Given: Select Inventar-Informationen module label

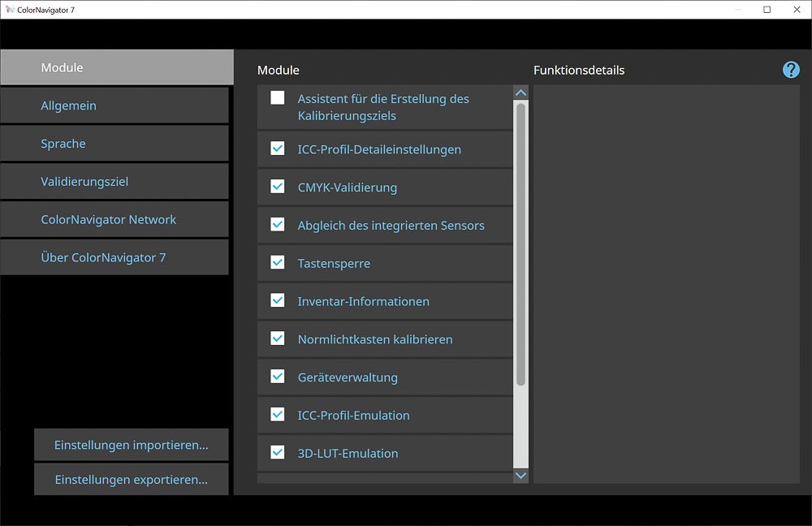Looking at the screenshot, I should pos(364,301).
